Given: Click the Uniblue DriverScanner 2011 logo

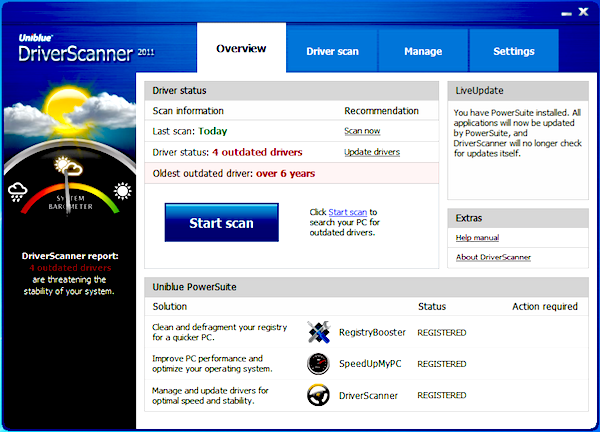Looking at the screenshot, I should tap(86, 49).
